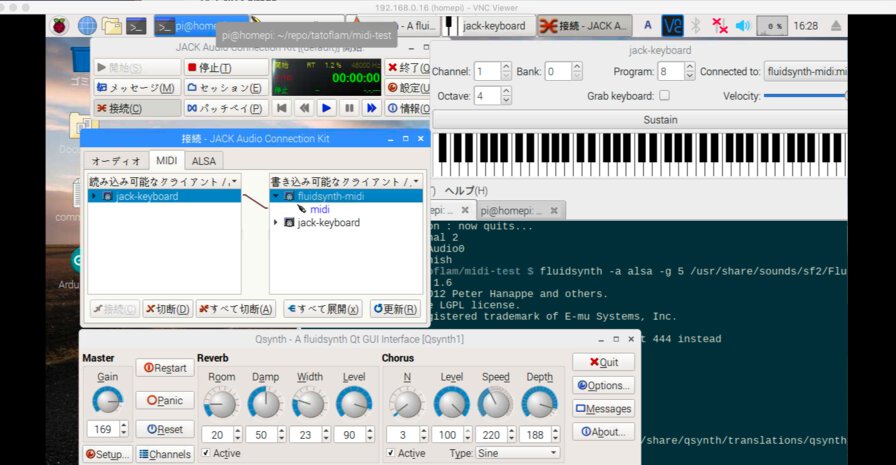Viewport: 896px width, 465px height.
Task: Adjust the Velocity slider
Action: (x=806, y=96)
